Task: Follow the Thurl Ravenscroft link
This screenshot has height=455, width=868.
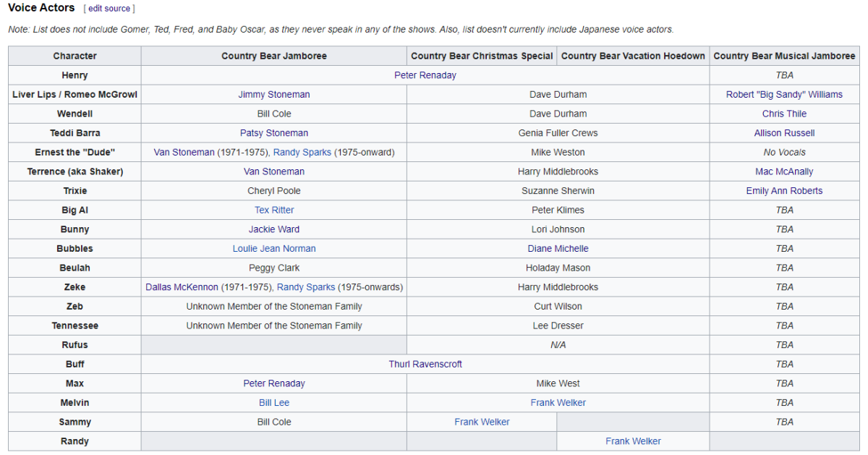Action: click(425, 364)
